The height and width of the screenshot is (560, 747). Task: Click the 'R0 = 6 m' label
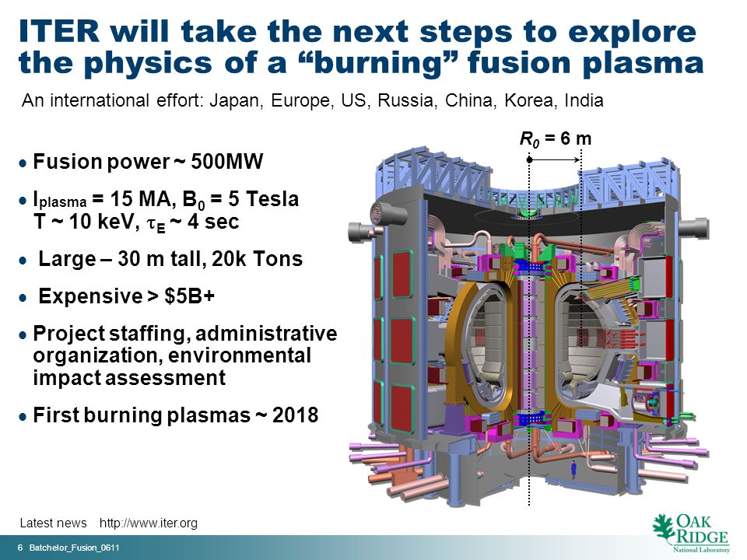pos(556,138)
